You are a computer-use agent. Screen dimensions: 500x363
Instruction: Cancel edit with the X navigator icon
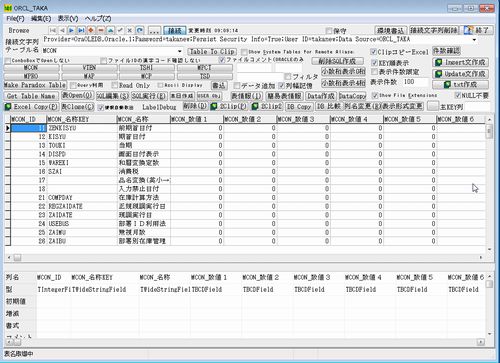[130, 30]
